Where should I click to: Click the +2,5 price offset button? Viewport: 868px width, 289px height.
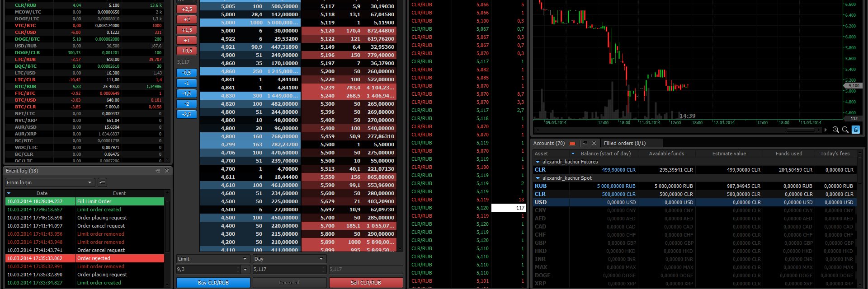(x=187, y=9)
